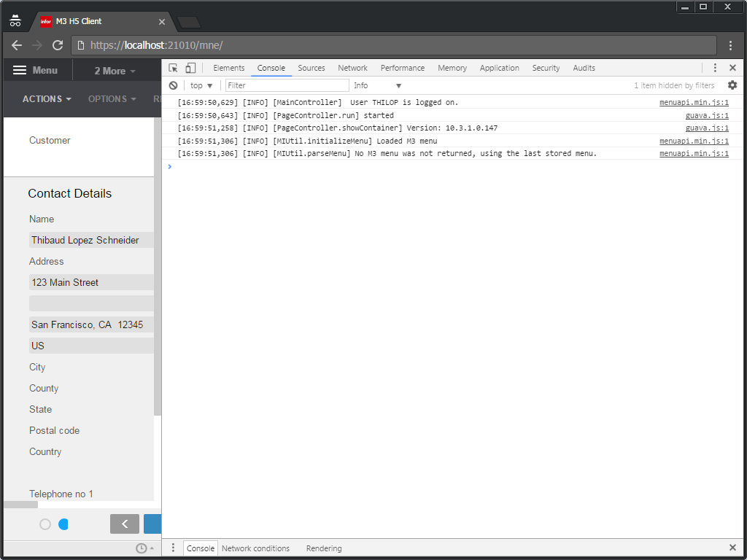Click the console Filter input field
Screen dimensions: 747x560
[286, 85]
